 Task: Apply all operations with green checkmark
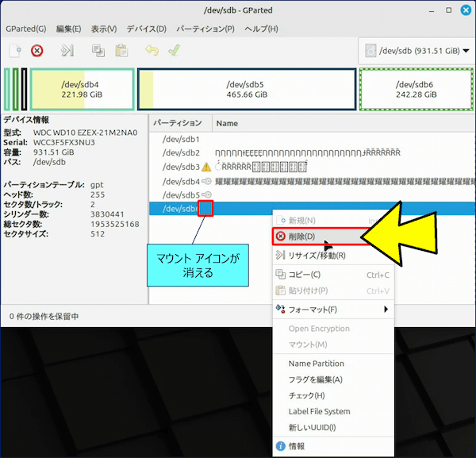coord(174,51)
